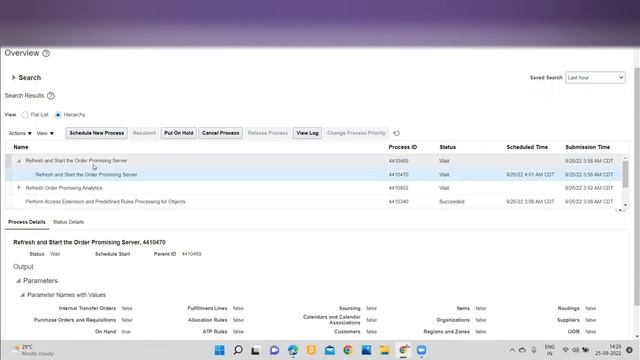640x360 pixels.
Task: Click the Resubmit button
Action: 144,133
